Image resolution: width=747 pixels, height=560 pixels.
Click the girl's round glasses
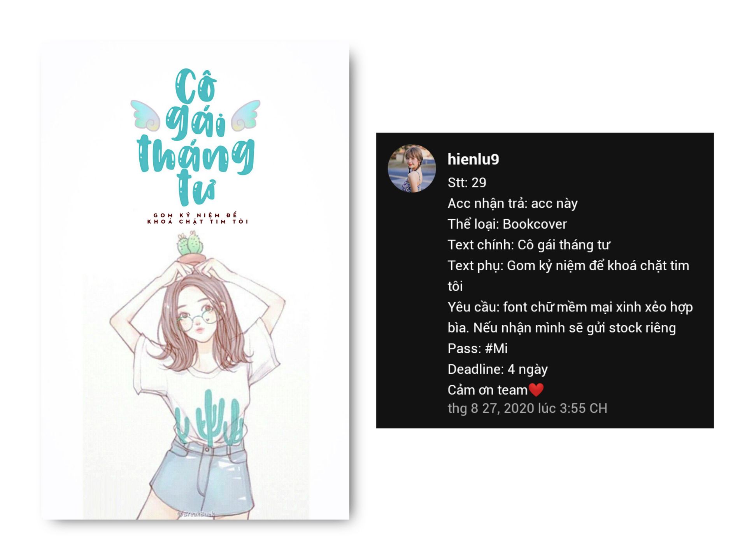(197, 321)
